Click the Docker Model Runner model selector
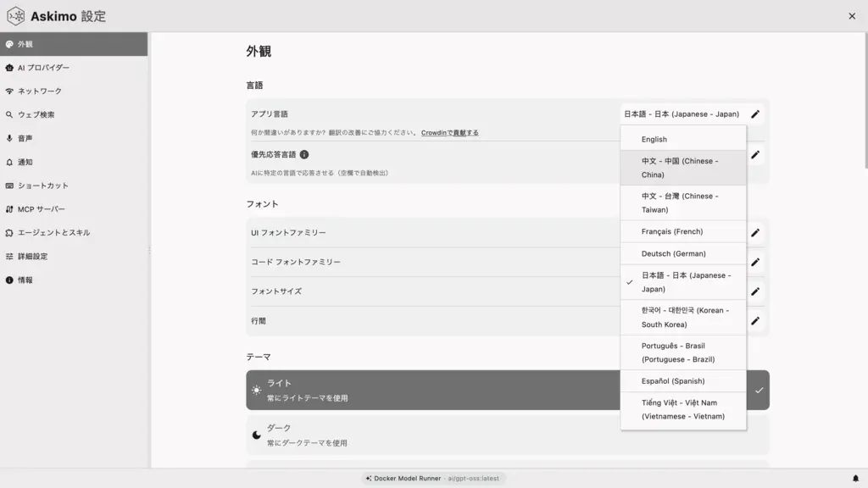 [x=433, y=479]
